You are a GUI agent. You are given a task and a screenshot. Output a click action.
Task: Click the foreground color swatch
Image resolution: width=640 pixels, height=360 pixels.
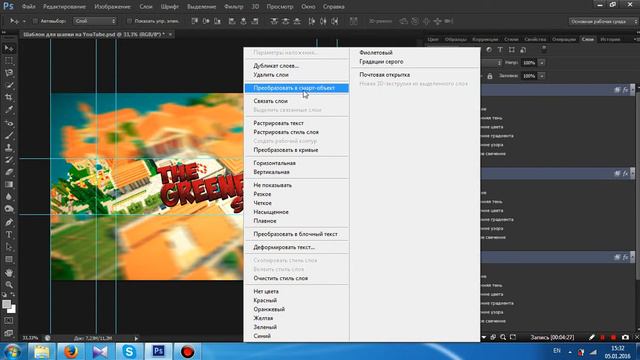click(x=6, y=304)
